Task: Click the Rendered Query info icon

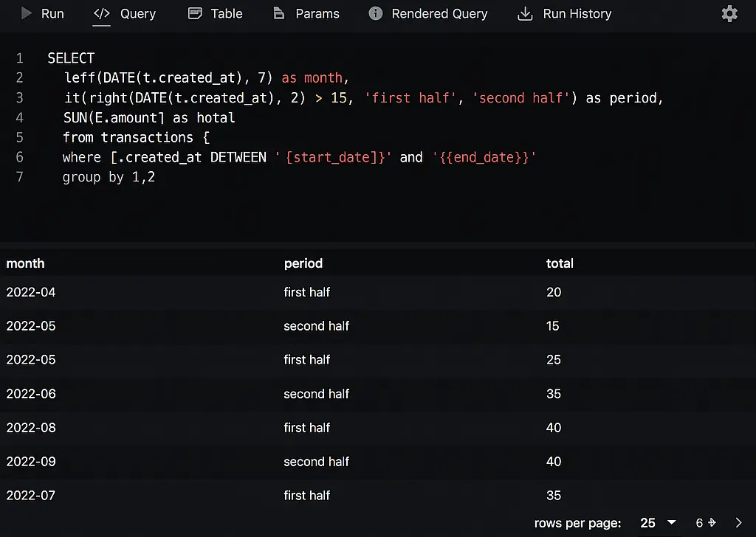Action: (x=376, y=13)
